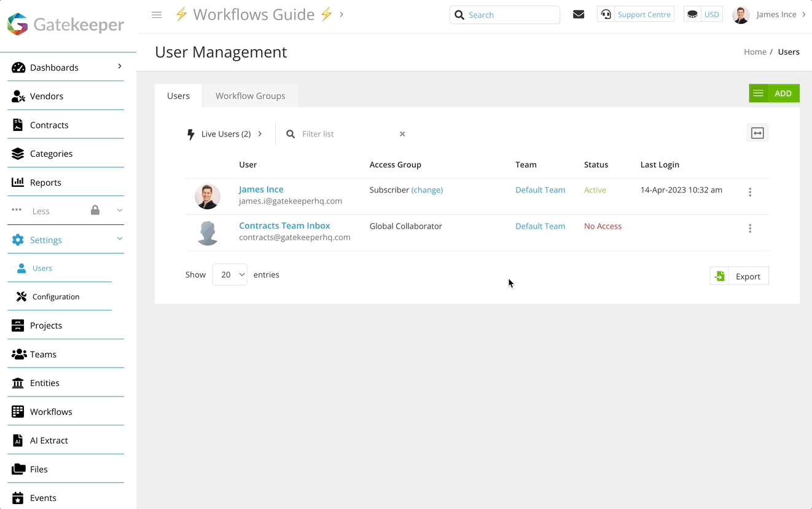
Task: Open Contracts Team Inbox user link
Action: pyautogui.click(x=284, y=226)
